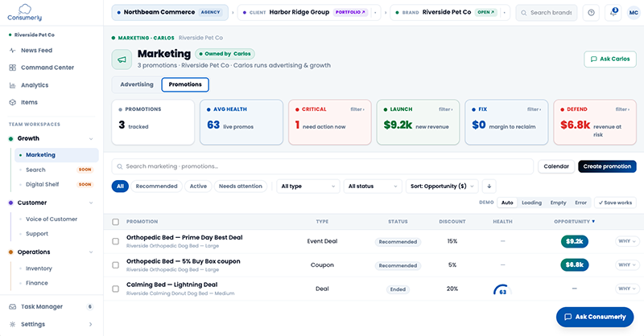Click the $6.8k opportunity badge in table

pos(574,265)
